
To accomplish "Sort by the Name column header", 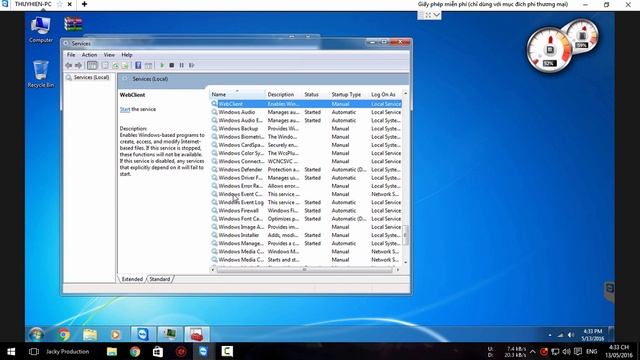I will point(237,94).
